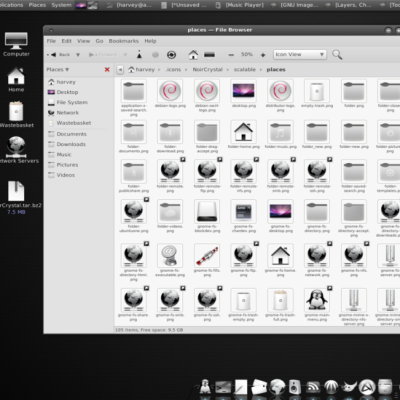Launch the RSS feed icon in dock

313,387
